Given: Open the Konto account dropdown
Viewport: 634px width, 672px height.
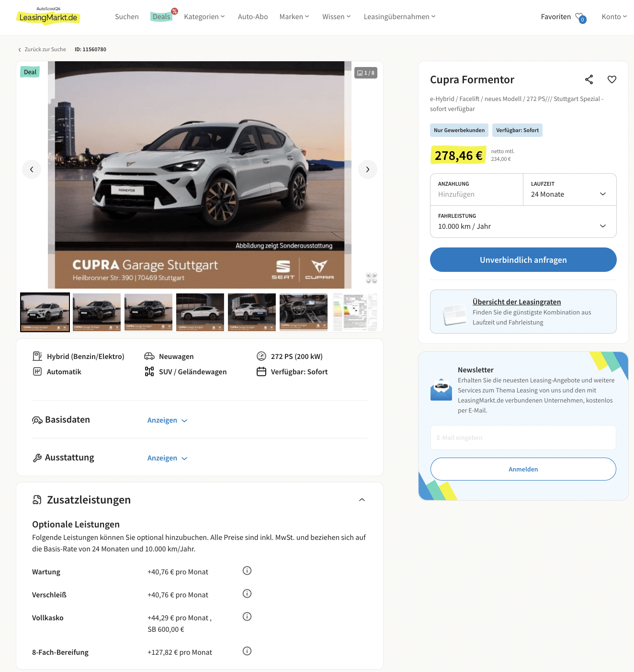Looking at the screenshot, I should click(x=614, y=17).
